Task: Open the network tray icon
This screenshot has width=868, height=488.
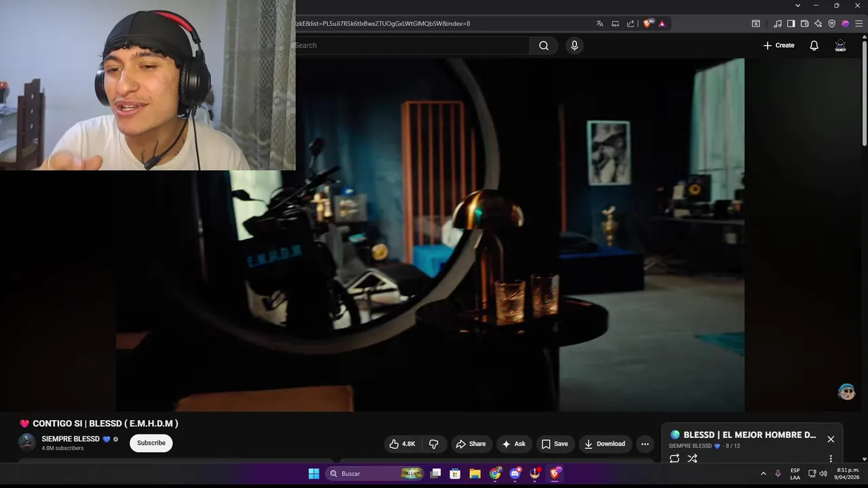Action: pos(812,474)
